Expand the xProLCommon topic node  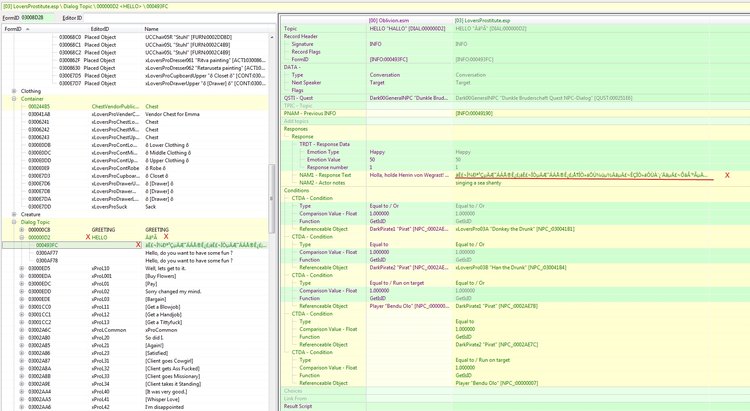coord(22,330)
